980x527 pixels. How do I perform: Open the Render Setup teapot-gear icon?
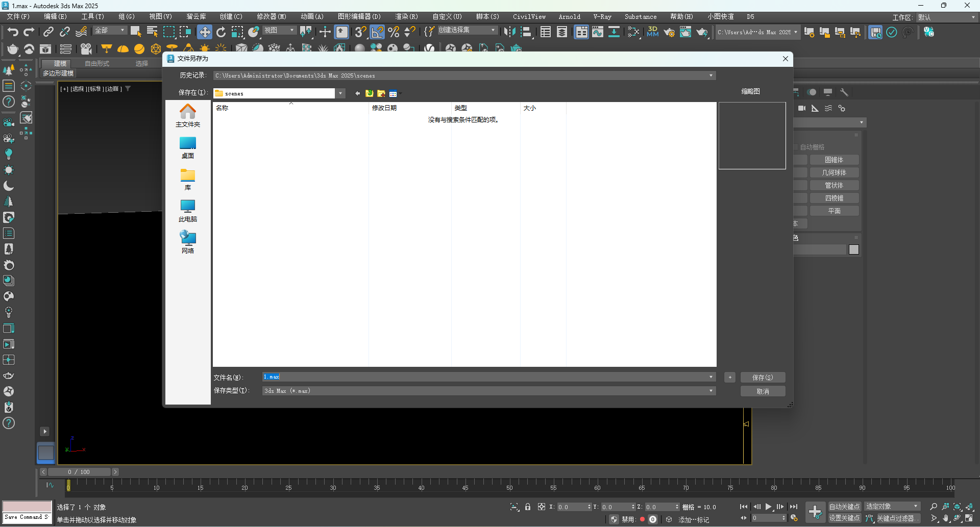(x=669, y=32)
